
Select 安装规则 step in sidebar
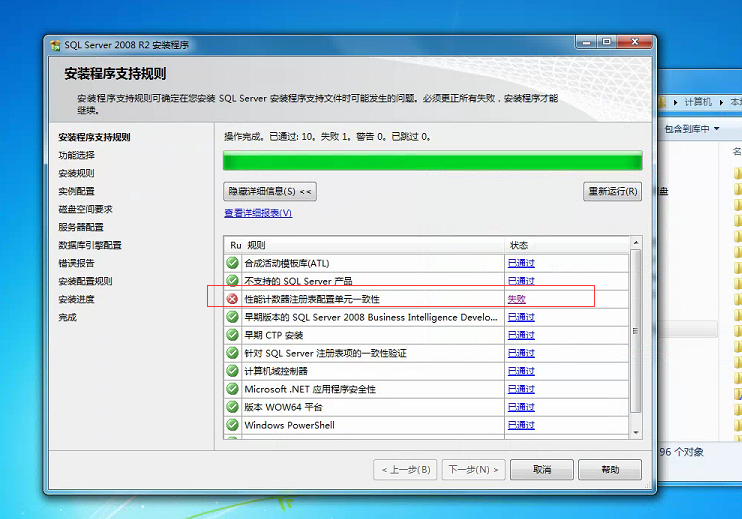click(76, 173)
